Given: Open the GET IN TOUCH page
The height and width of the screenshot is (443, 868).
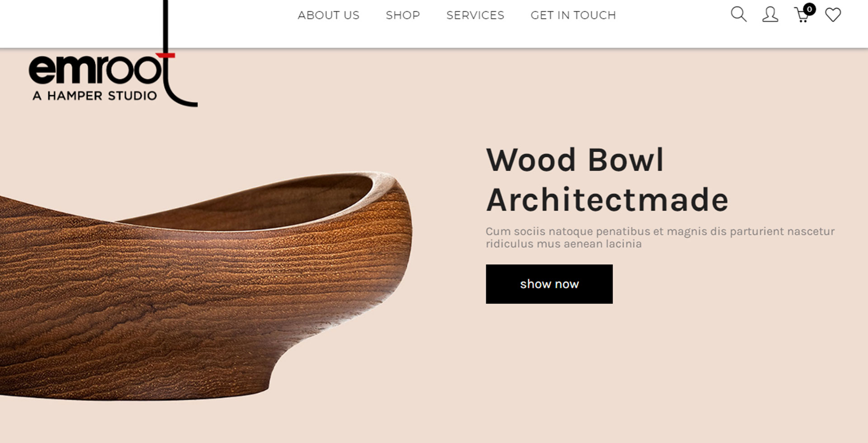Looking at the screenshot, I should (573, 15).
